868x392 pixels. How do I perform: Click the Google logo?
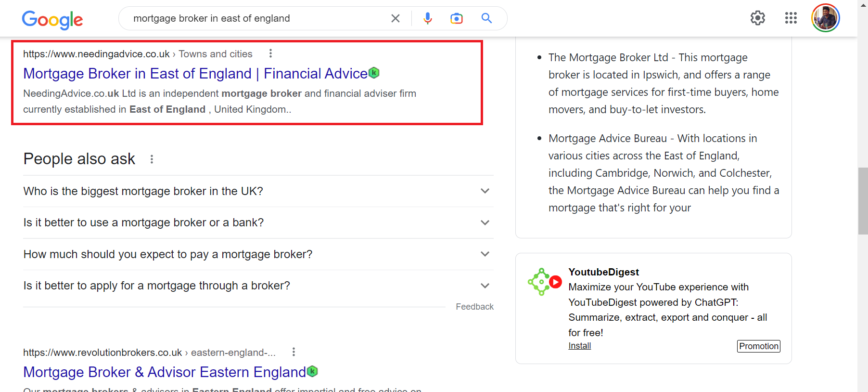pyautogui.click(x=52, y=19)
